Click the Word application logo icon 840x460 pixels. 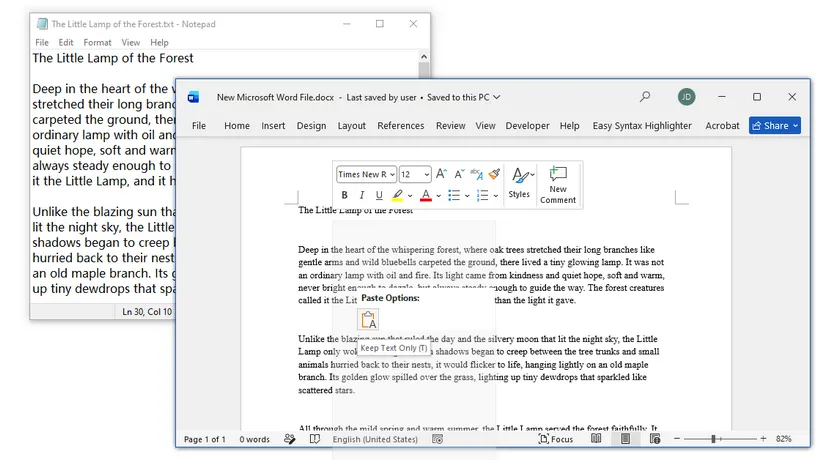[x=193, y=97]
